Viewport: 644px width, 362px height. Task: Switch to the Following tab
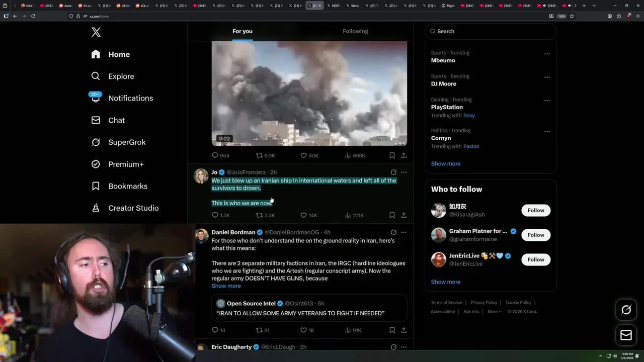point(355,31)
